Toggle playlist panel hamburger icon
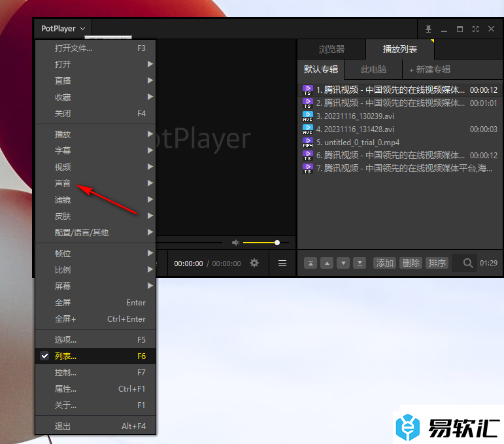504x444 pixels. [282, 264]
